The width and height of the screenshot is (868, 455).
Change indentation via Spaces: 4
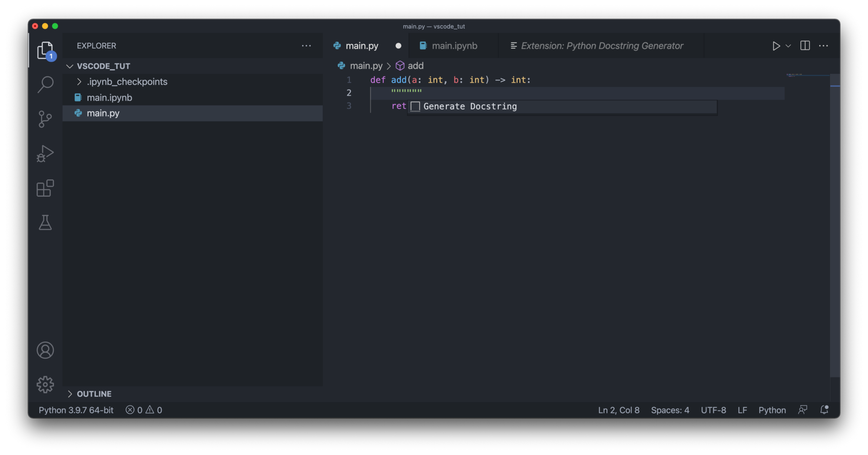[670, 410]
